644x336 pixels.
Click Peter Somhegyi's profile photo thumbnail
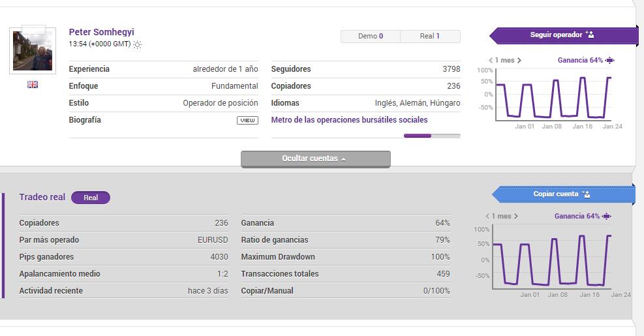(33, 51)
